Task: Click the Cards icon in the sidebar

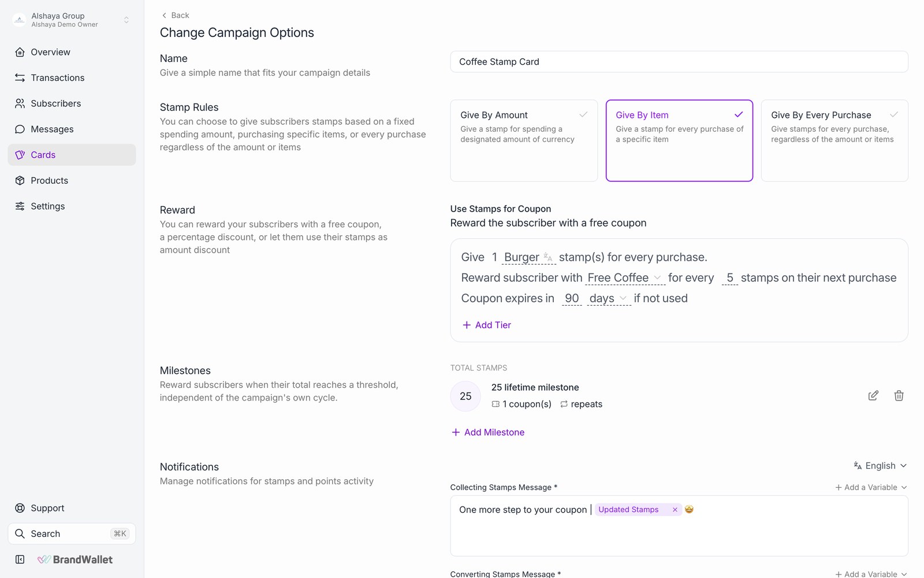Action: (x=20, y=155)
